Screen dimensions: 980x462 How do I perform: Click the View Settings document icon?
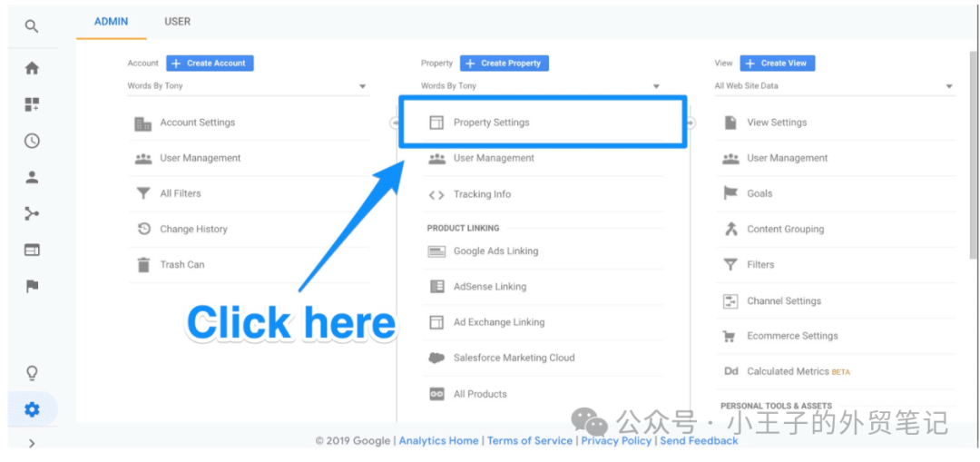(730, 123)
